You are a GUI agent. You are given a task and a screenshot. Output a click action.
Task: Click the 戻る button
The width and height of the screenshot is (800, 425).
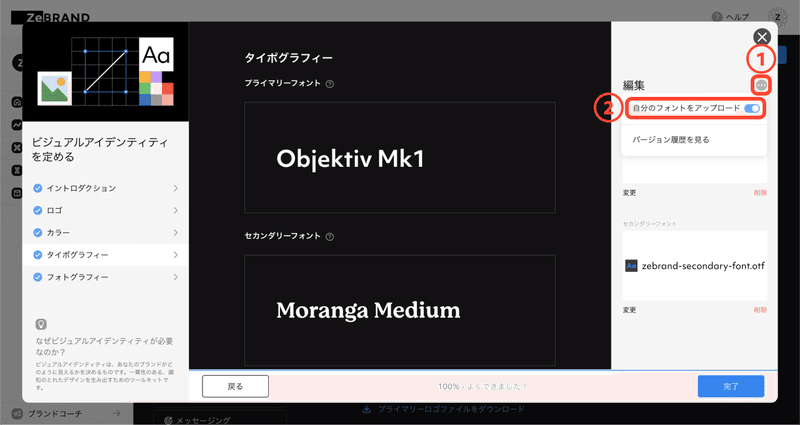pos(235,386)
